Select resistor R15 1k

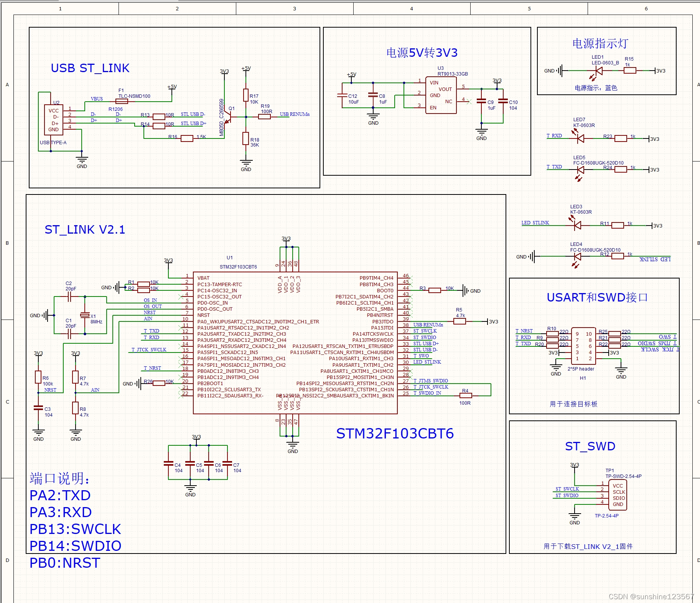(630, 71)
